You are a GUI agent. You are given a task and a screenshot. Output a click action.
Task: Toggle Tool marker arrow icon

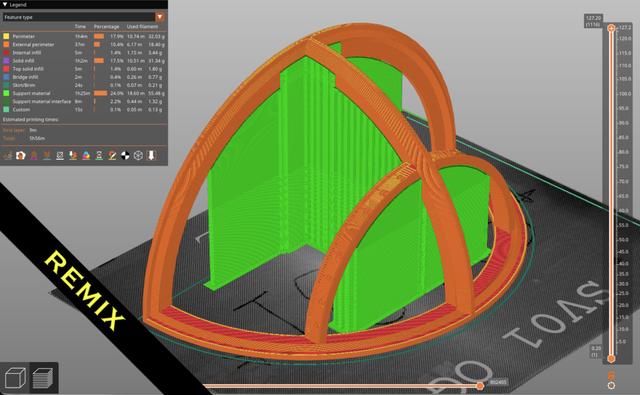tap(151, 155)
